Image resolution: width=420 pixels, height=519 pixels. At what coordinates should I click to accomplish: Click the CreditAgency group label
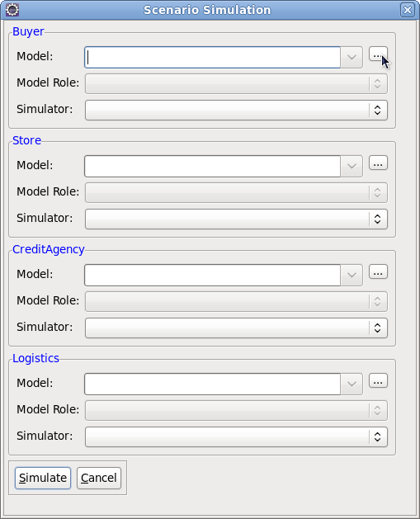coord(49,249)
